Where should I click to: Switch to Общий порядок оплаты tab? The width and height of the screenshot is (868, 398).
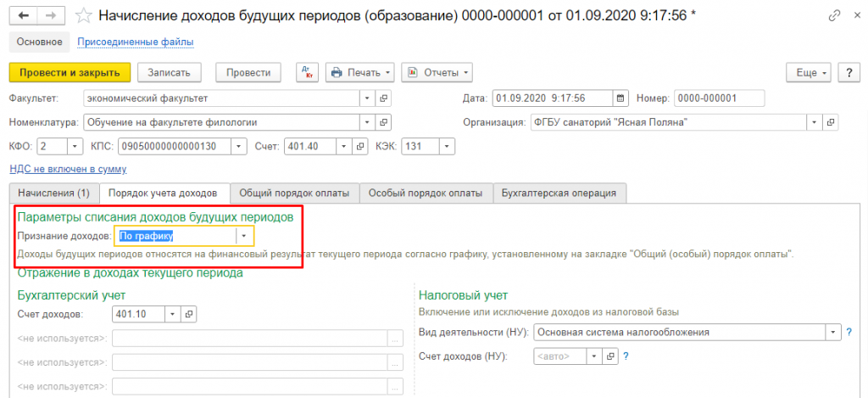[x=294, y=193]
